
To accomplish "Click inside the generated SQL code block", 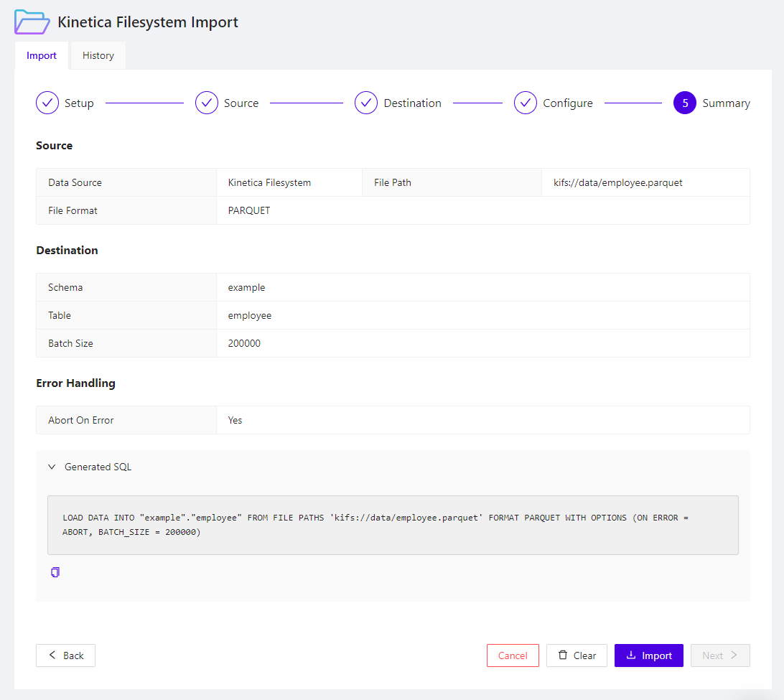I will (x=392, y=524).
